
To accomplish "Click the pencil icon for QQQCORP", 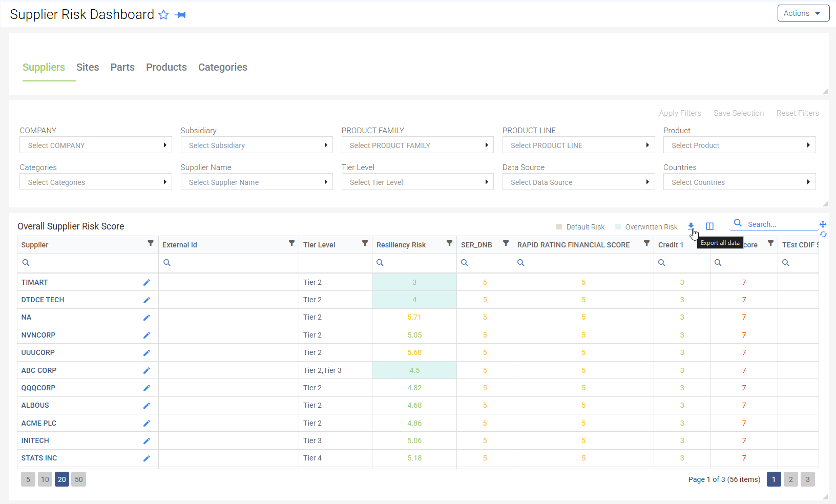I will [x=147, y=388].
